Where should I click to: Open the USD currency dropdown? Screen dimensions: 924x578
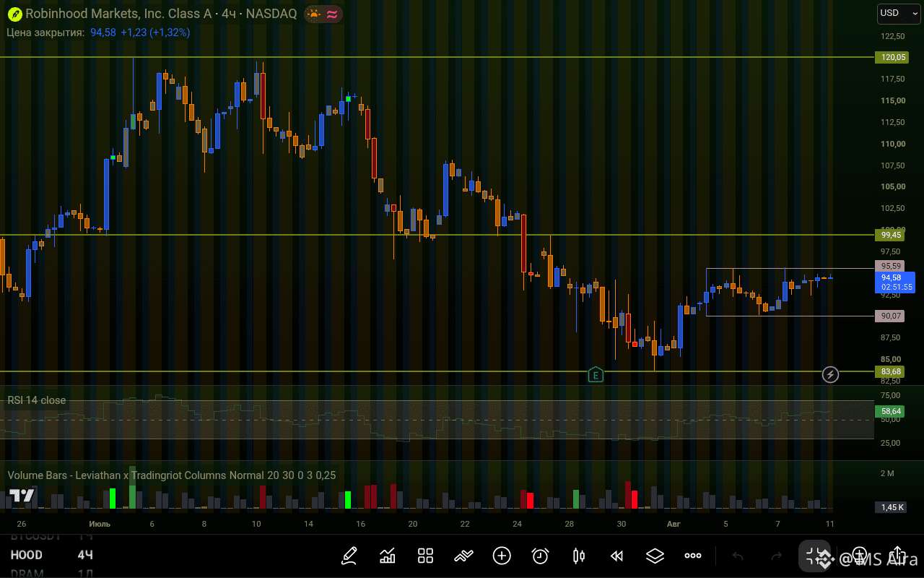coord(899,13)
